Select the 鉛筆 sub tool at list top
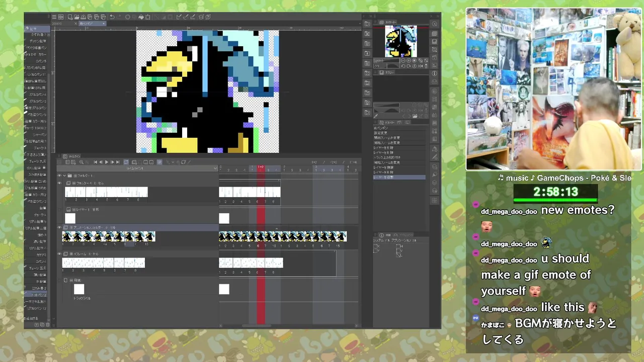 pos(38,29)
